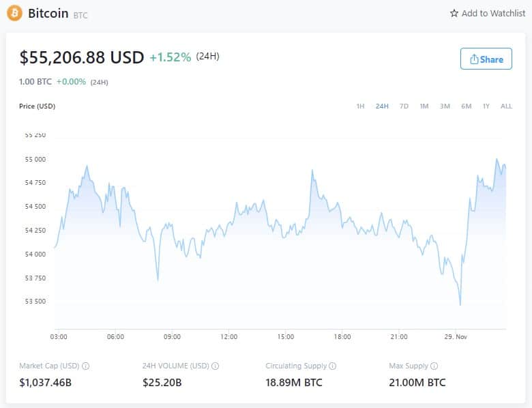Click the Price (USD) axis label
532x408 pixels.
click(37, 106)
